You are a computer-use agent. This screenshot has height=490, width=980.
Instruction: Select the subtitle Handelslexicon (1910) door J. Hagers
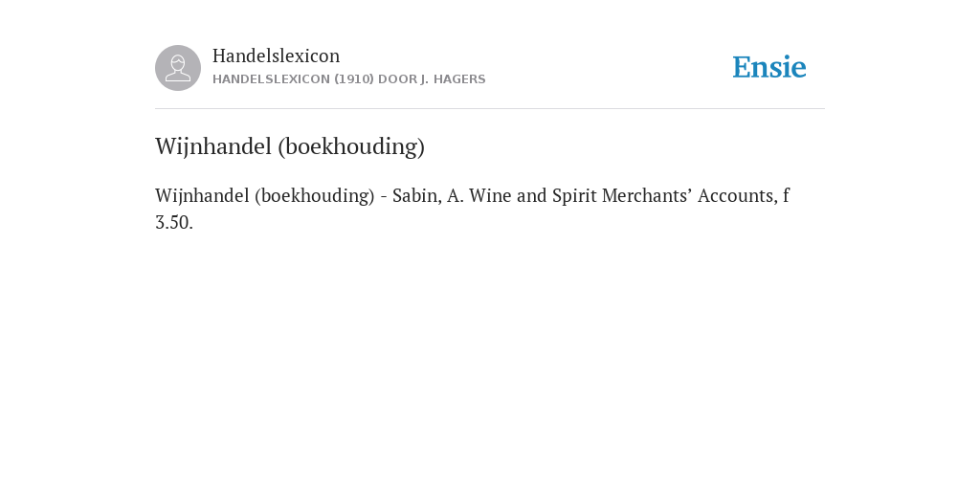pyautogui.click(x=348, y=79)
